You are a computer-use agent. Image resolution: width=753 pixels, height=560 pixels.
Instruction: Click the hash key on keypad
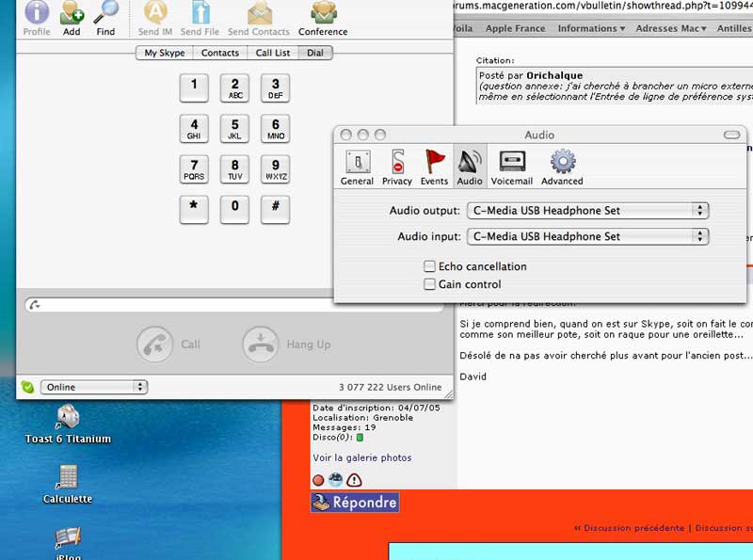(275, 210)
